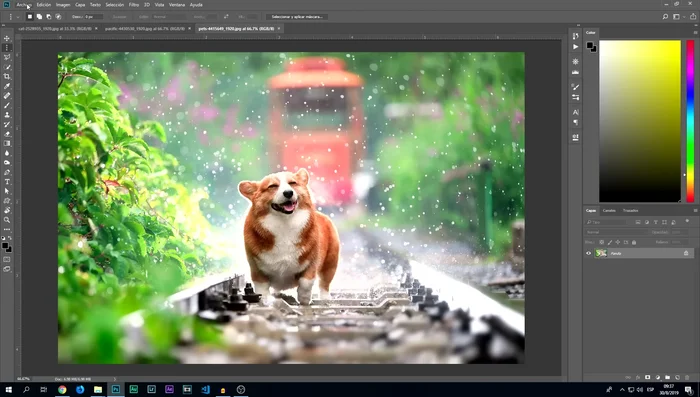Select the Hand tool
This screenshot has height=397, width=700.
(x=7, y=210)
